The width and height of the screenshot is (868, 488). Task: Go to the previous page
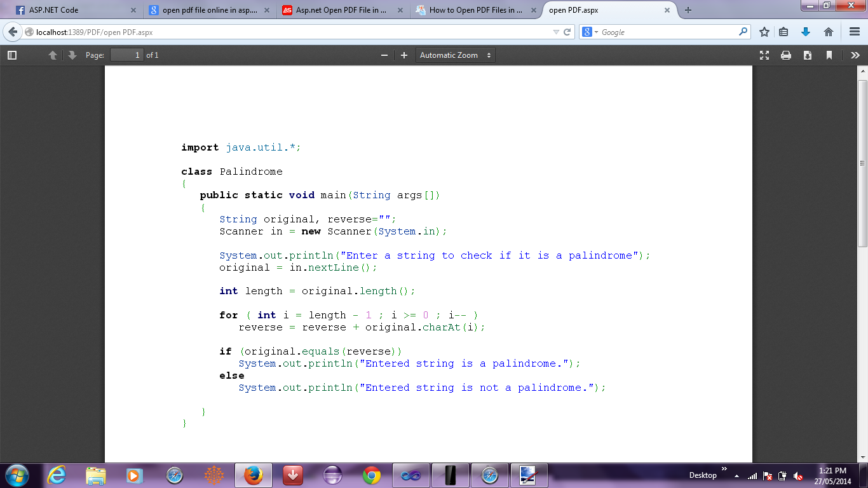coord(53,55)
